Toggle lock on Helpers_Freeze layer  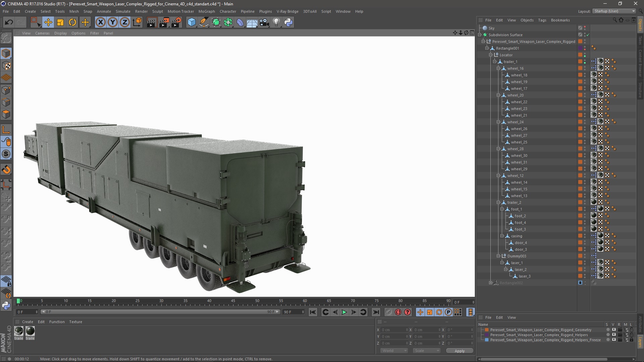(x=632, y=340)
